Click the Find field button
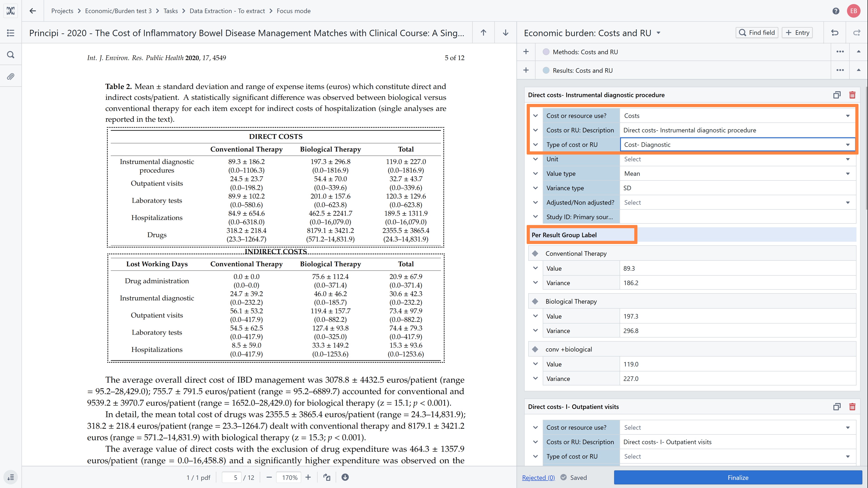Viewport: 868px width, 488px height. point(757,33)
